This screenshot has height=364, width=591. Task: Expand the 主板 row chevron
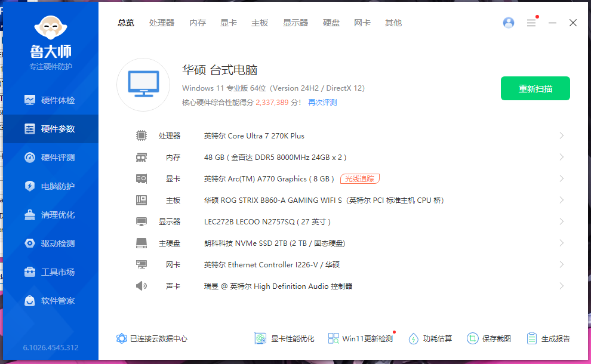(562, 200)
